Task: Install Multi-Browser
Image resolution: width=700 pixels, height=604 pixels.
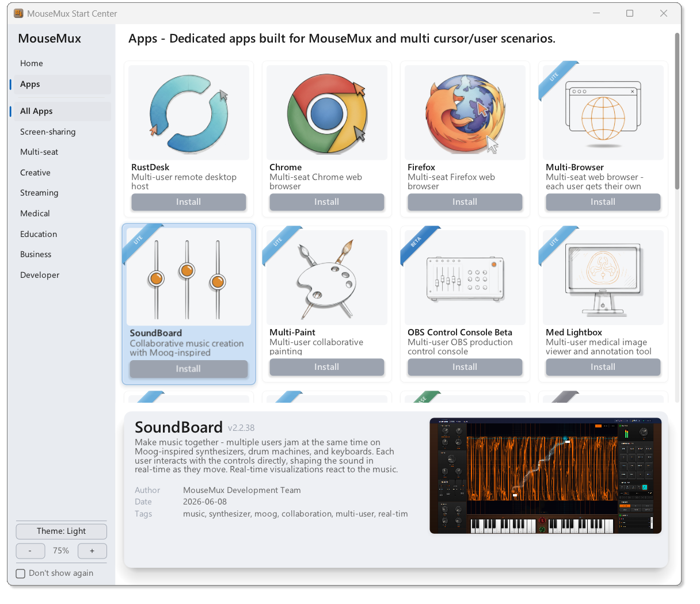Action: [603, 202]
